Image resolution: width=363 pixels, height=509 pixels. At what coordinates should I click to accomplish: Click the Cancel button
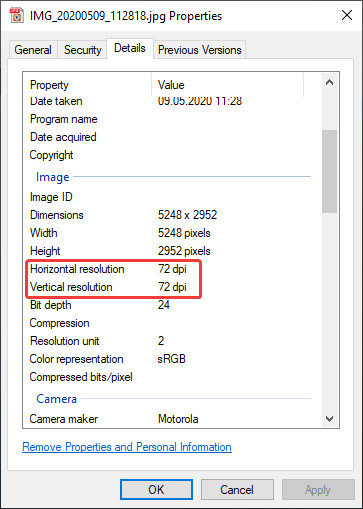click(x=237, y=490)
